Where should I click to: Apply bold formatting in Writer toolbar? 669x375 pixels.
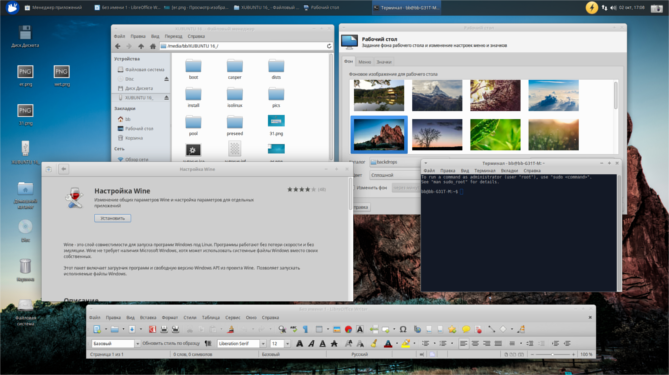300,343
